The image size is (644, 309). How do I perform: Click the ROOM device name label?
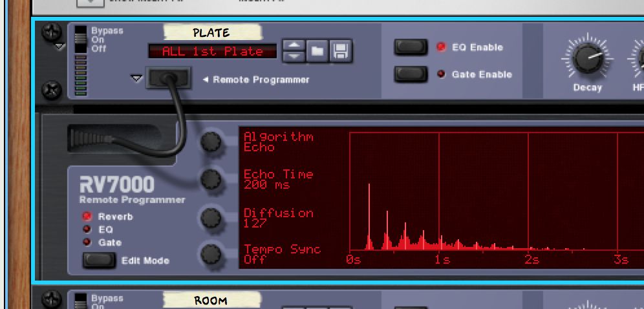211,301
